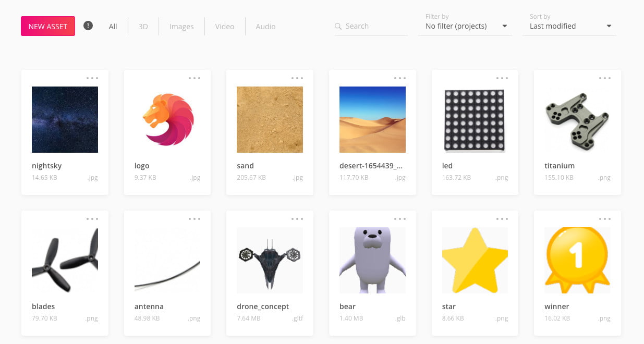Open the sand texture thumbnail
The height and width of the screenshot is (344, 644).
click(270, 119)
